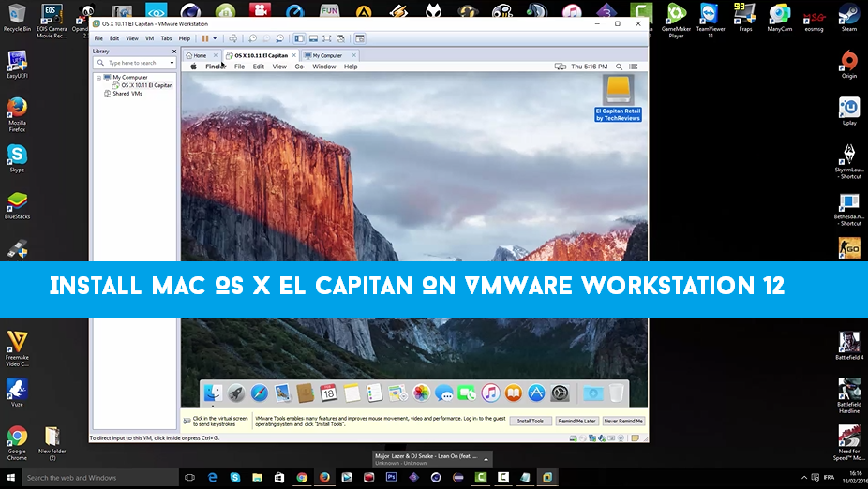Screen dimensions: 868x489
Task: Open iTunes from the dock
Action: tap(490, 393)
